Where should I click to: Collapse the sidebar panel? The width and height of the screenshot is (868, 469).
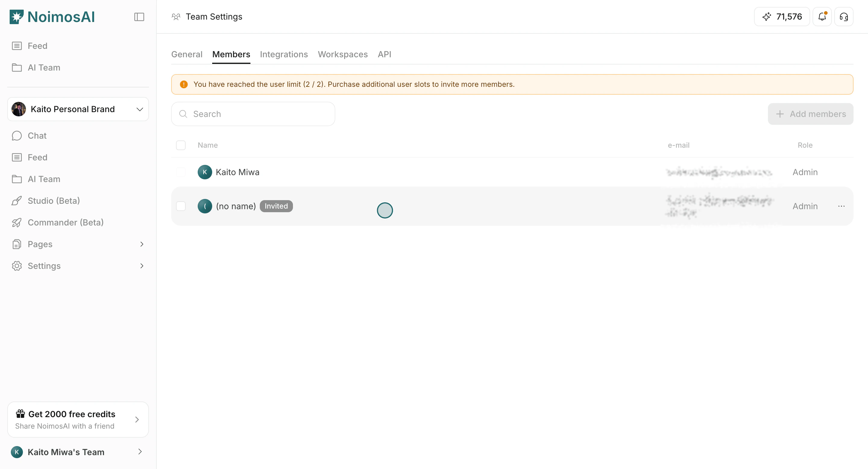[x=139, y=17]
